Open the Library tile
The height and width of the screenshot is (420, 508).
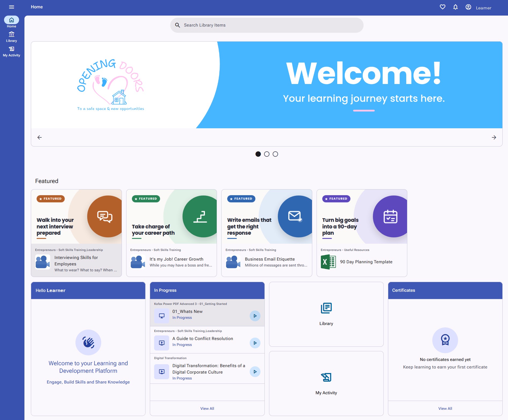pos(326,314)
